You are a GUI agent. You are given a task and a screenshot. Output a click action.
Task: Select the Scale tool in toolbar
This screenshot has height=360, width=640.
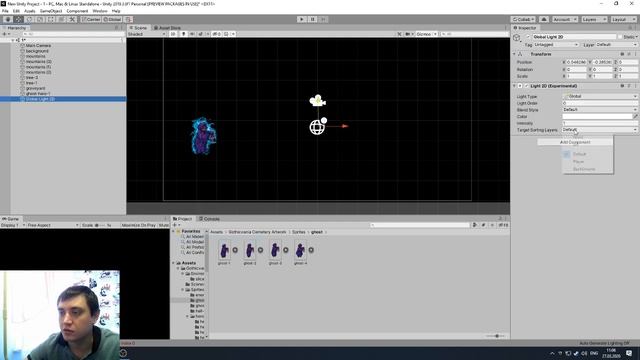(40, 19)
